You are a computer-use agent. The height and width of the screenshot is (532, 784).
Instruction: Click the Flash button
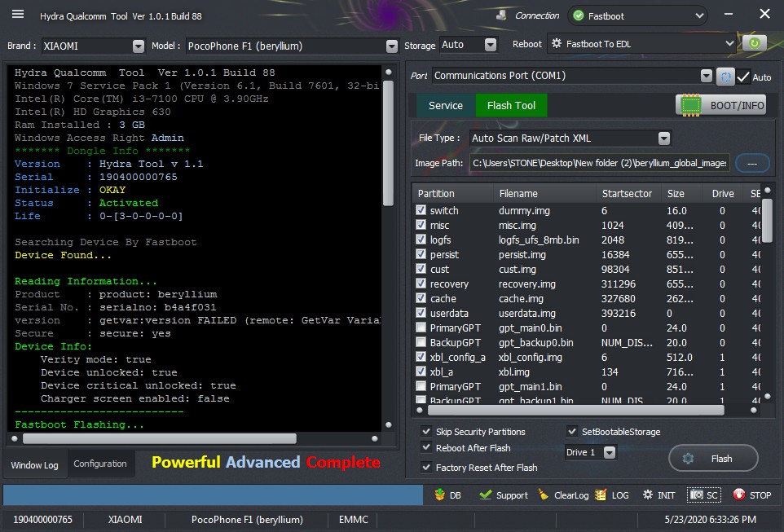(x=713, y=458)
